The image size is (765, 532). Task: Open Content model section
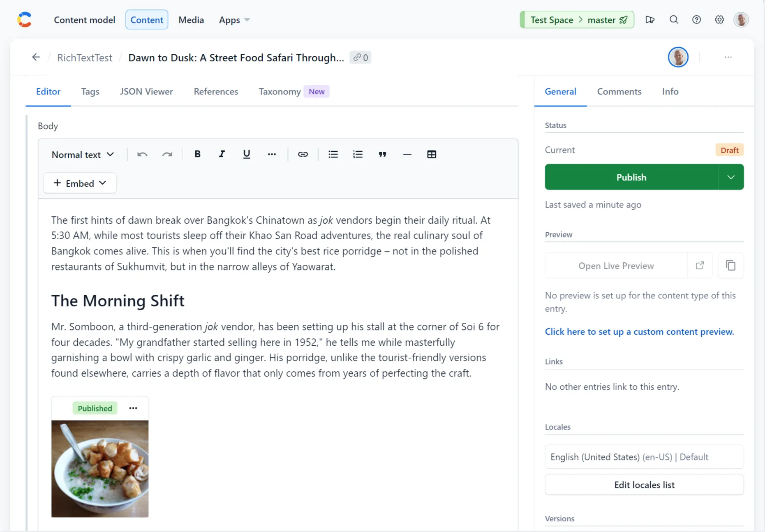[x=85, y=20]
